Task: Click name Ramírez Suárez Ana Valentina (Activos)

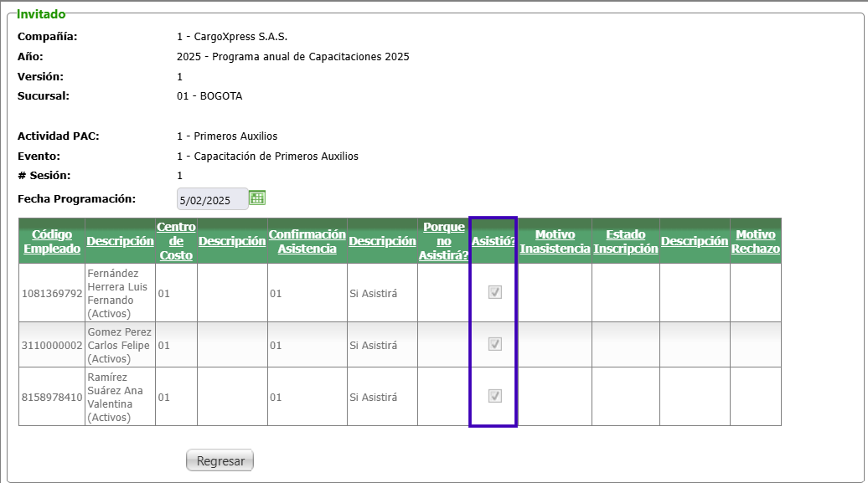Action: tap(115, 398)
